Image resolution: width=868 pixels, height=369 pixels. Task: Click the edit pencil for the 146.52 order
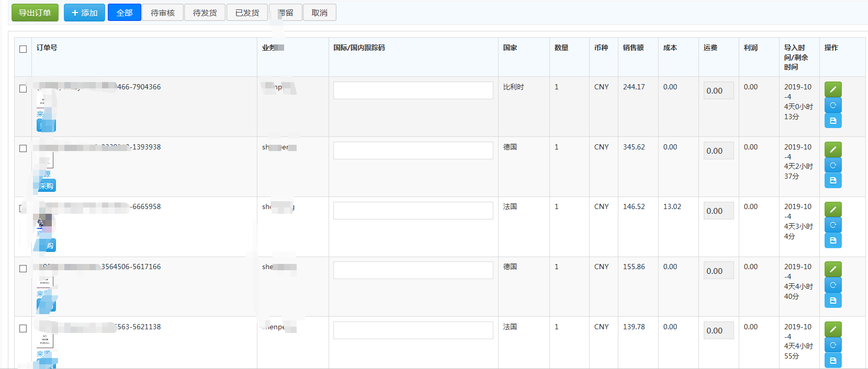(833, 210)
